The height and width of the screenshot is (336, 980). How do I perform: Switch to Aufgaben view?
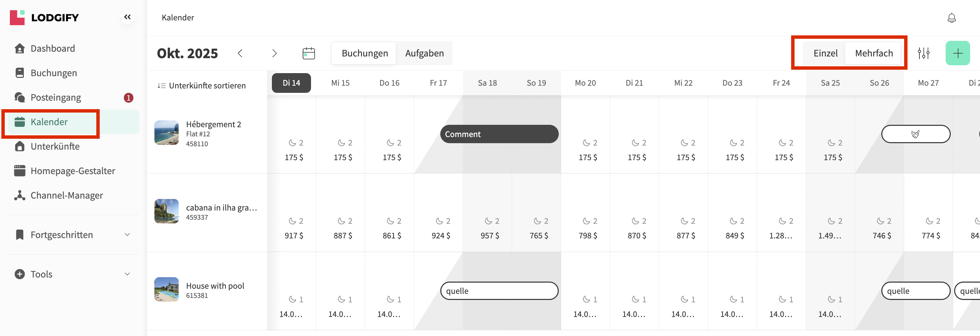click(x=424, y=53)
